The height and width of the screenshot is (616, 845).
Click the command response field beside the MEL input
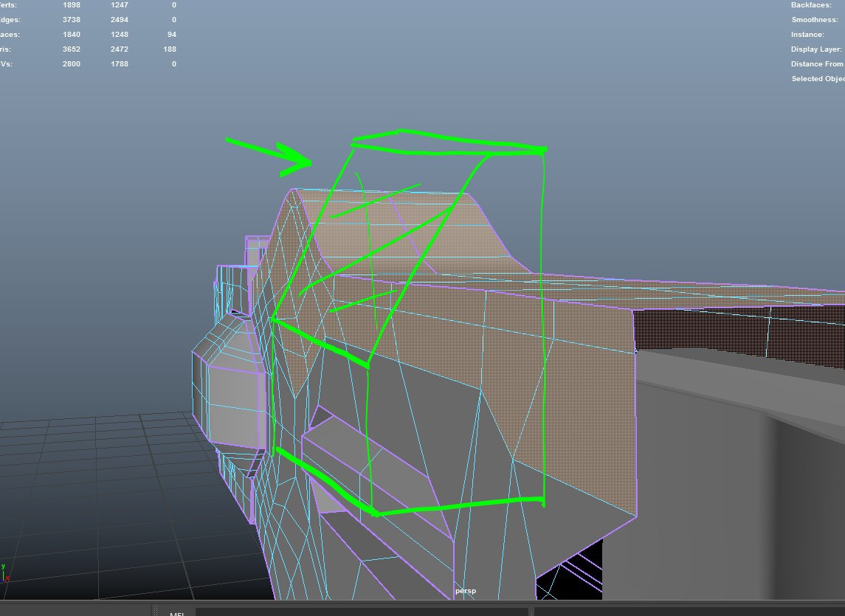click(x=689, y=612)
